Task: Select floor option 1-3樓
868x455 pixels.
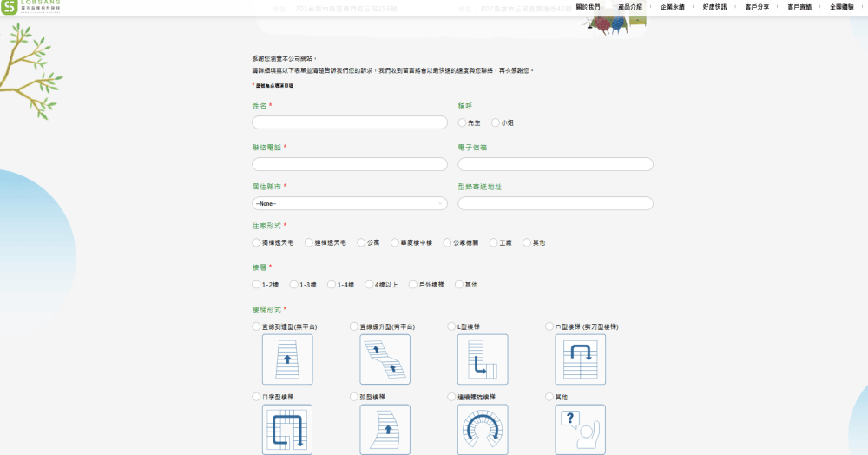Action: pyautogui.click(x=293, y=285)
